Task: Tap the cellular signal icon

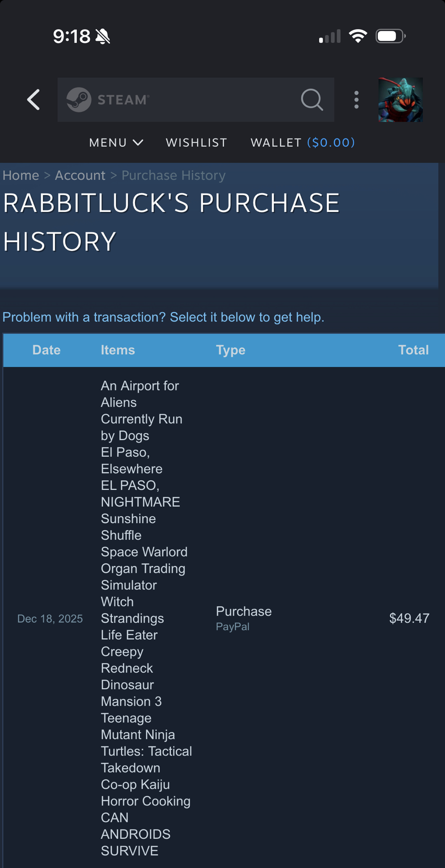Action: [x=330, y=36]
